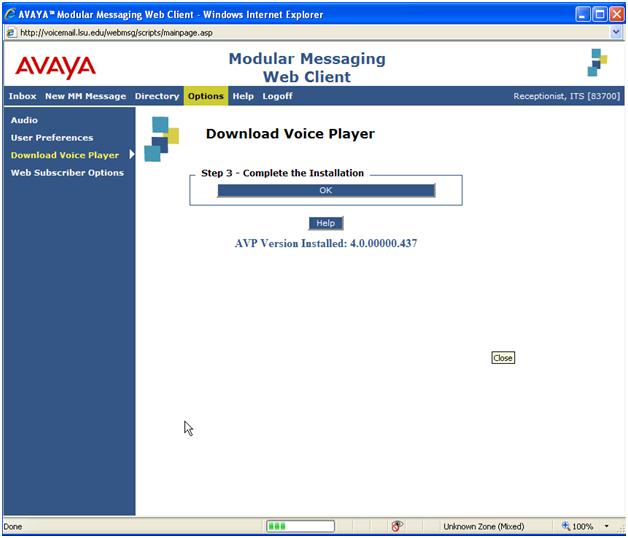Click the Download Voice Player heading
628x538 pixels.
[x=290, y=134]
